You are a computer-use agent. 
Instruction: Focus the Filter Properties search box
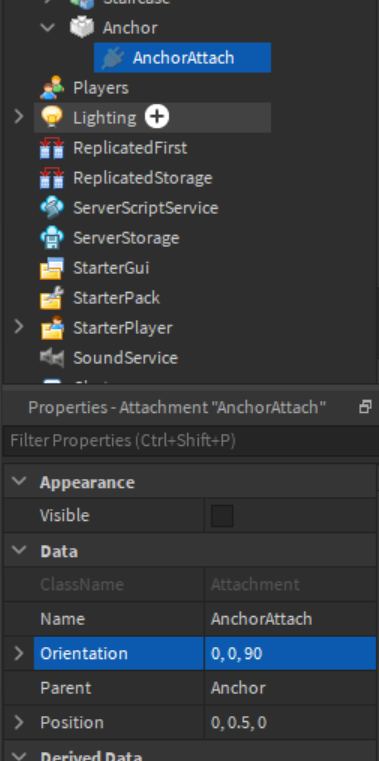(190, 441)
